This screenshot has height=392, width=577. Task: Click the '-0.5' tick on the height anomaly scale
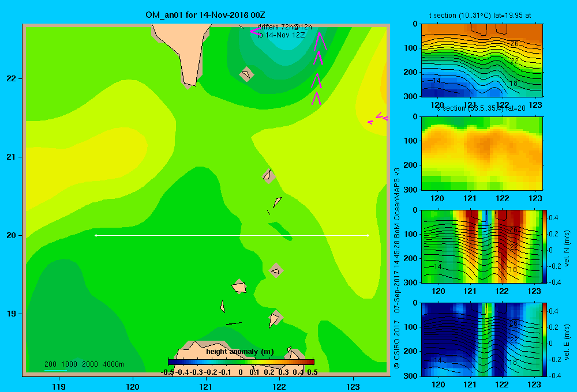click(167, 372)
